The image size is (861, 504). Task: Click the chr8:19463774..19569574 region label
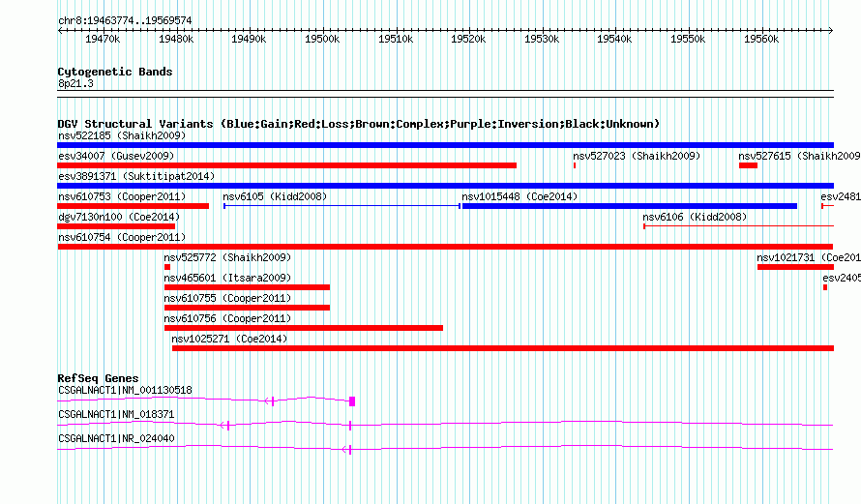[x=125, y=21]
